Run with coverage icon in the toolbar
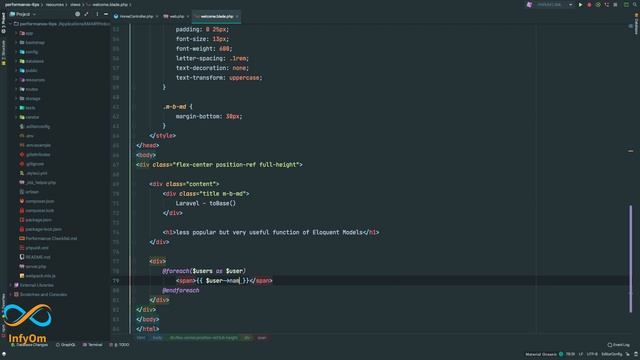 point(598,5)
